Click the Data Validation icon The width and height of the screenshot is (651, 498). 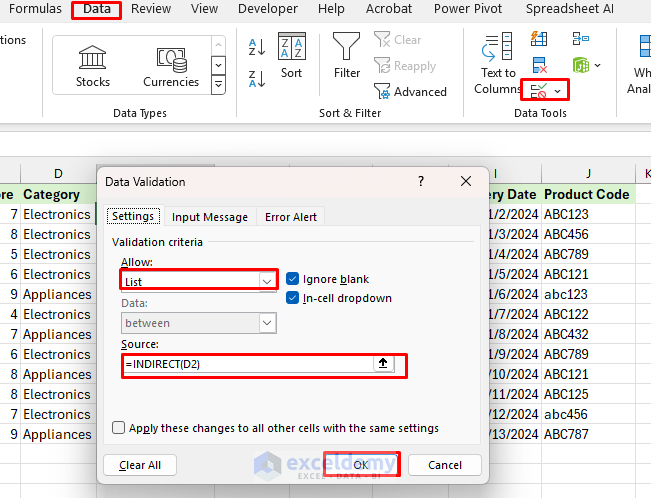[x=538, y=91]
